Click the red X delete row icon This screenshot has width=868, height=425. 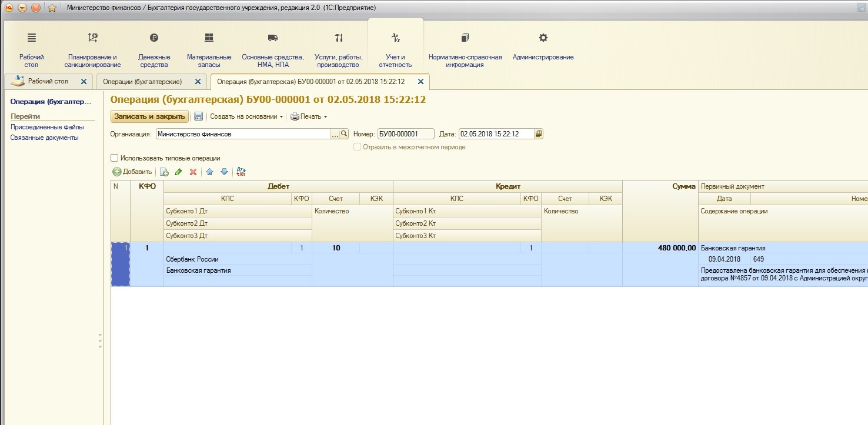click(x=193, y=172)
